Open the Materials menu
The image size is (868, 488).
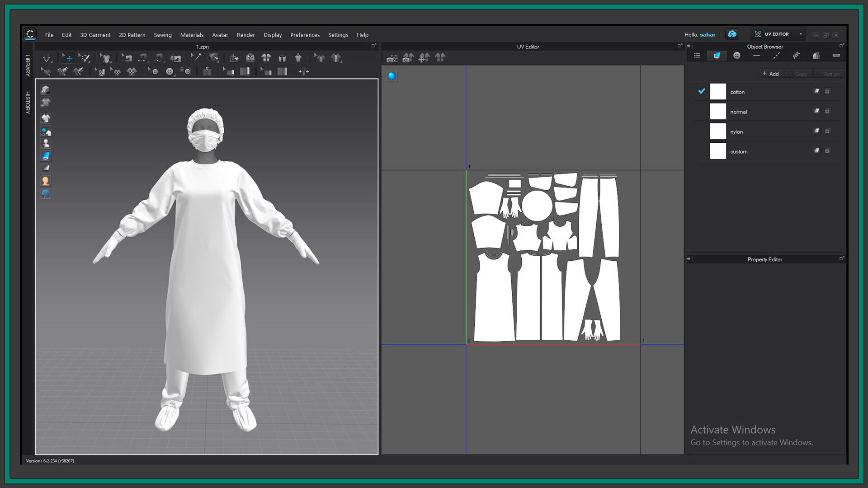point(192,35)
